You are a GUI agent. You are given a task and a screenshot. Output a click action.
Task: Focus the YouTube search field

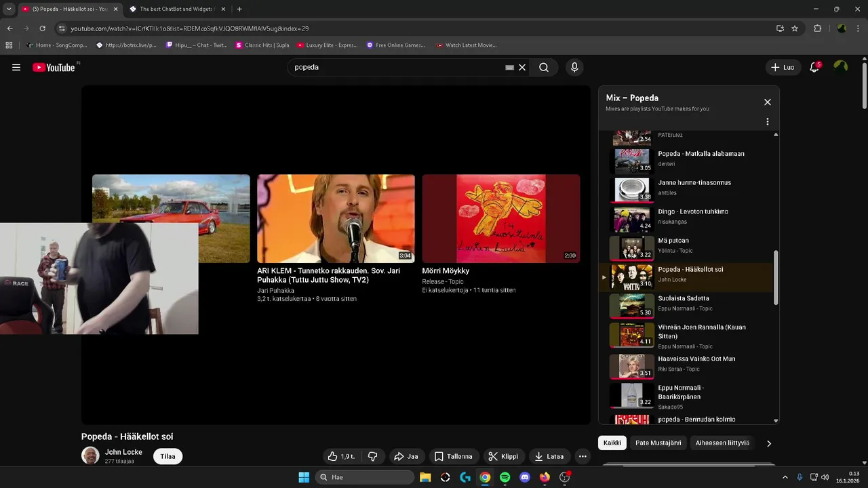(x=397, y=67)
